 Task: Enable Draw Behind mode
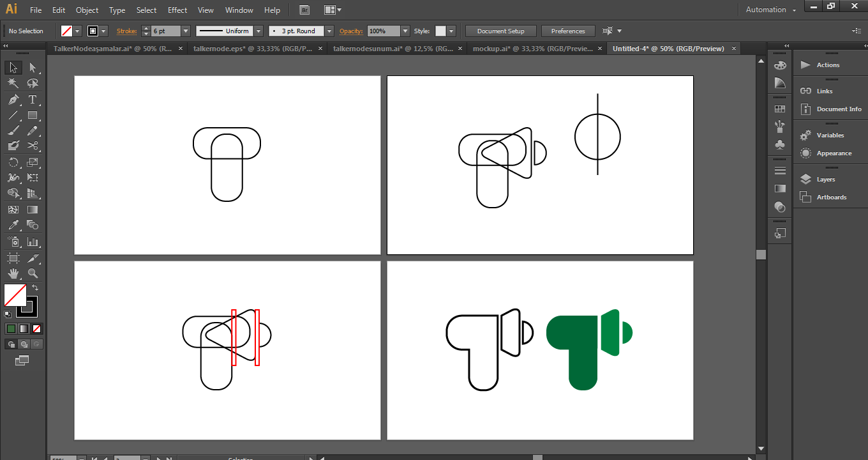click(24, 344)
